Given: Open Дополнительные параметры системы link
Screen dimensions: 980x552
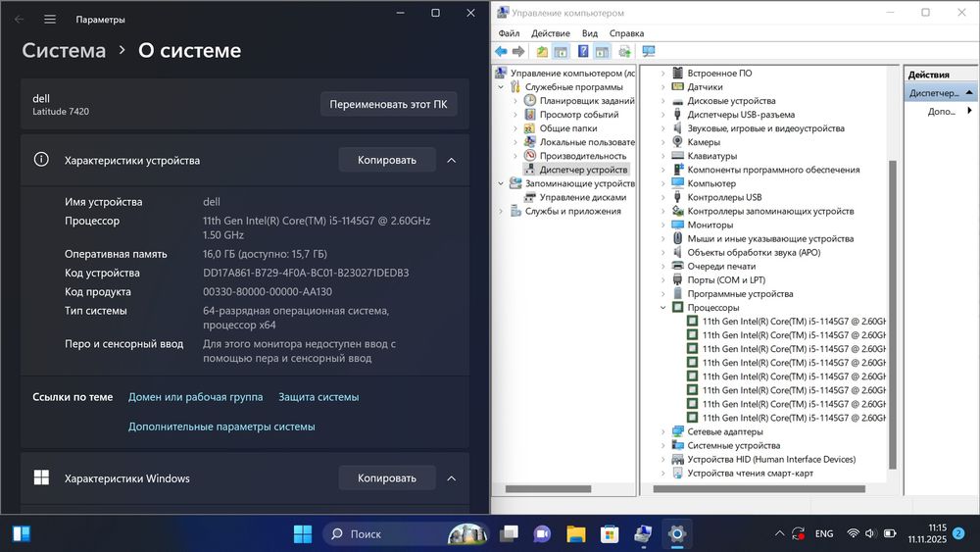Looking at the screenshot, I should tap(221, 427).
